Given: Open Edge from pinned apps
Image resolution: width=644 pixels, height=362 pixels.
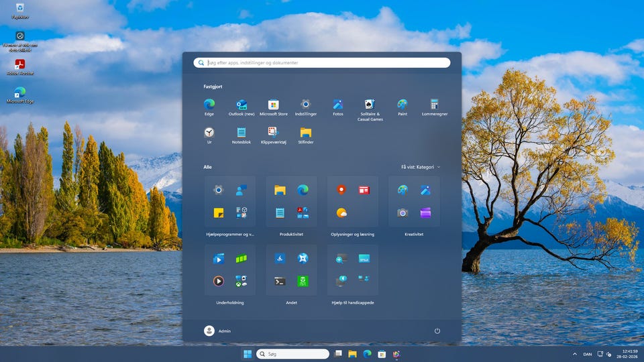Looking at the screenshot, I should tap(209, 107).
